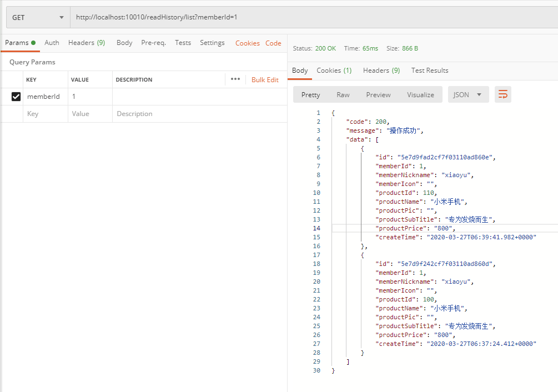Click the three-dots options icon in Query Params
Viewport: 558px width, 392px height.
coord(235,79)
